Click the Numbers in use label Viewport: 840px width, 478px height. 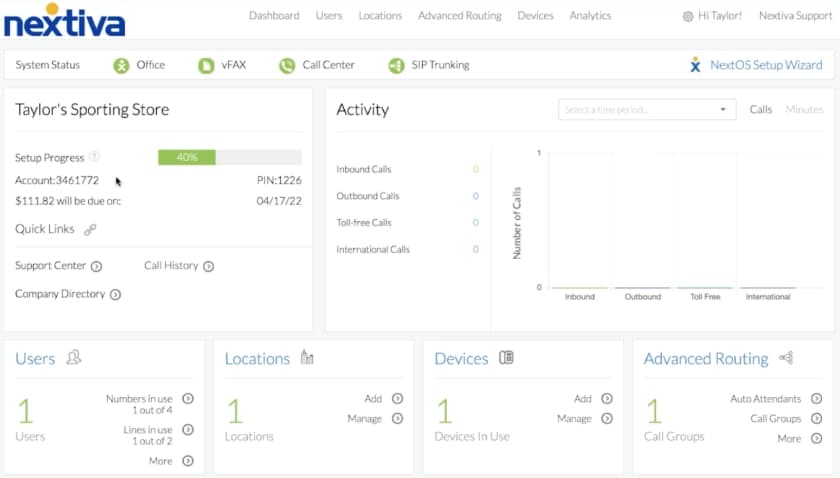(x=139, y=399)
